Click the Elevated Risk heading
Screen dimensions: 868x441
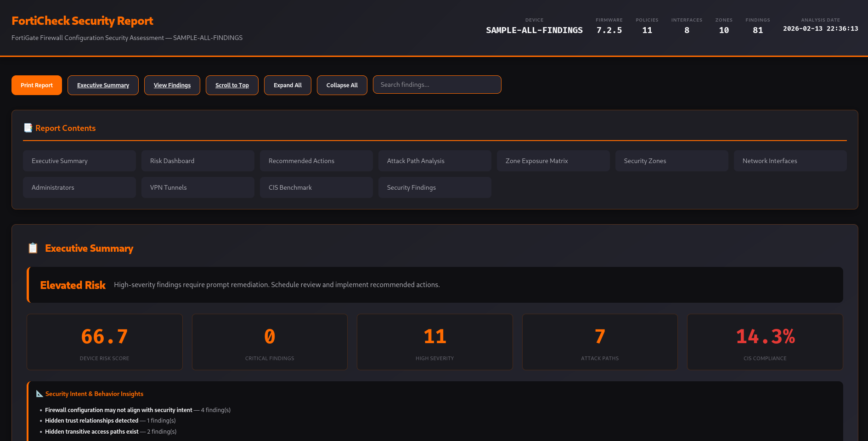pyautogui.click(x=73, y=285)
